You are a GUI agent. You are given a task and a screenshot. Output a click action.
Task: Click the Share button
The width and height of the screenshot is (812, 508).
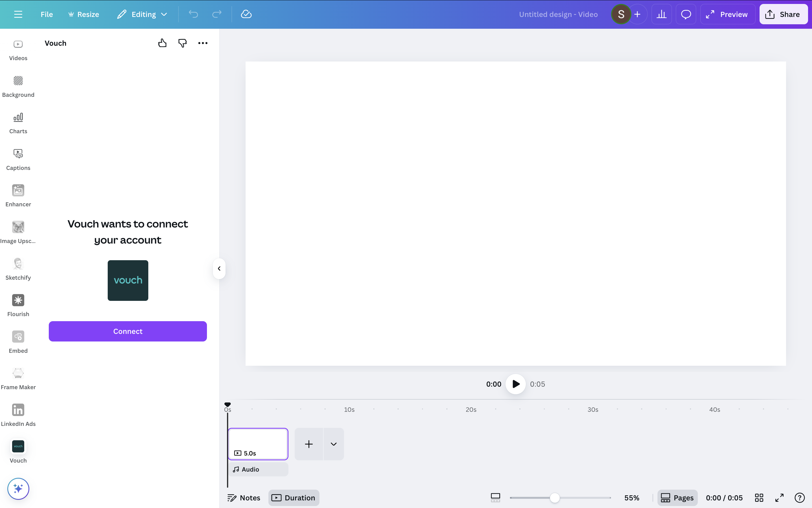[x=783, y=14]
